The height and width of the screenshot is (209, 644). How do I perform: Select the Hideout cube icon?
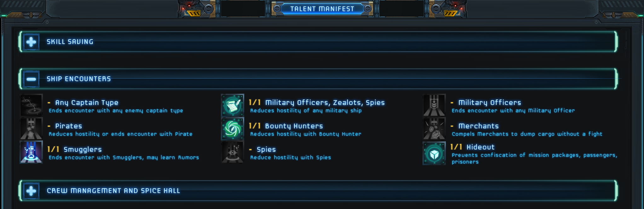434,153
